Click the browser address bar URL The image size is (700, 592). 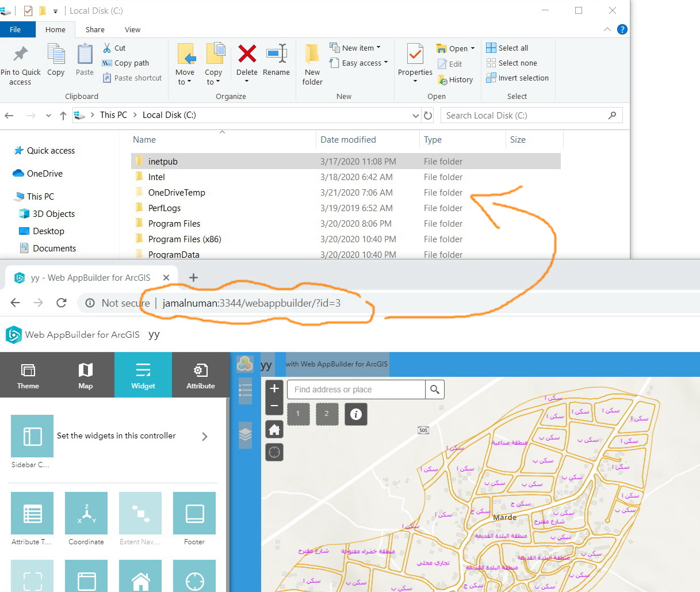tap(251, 303)
